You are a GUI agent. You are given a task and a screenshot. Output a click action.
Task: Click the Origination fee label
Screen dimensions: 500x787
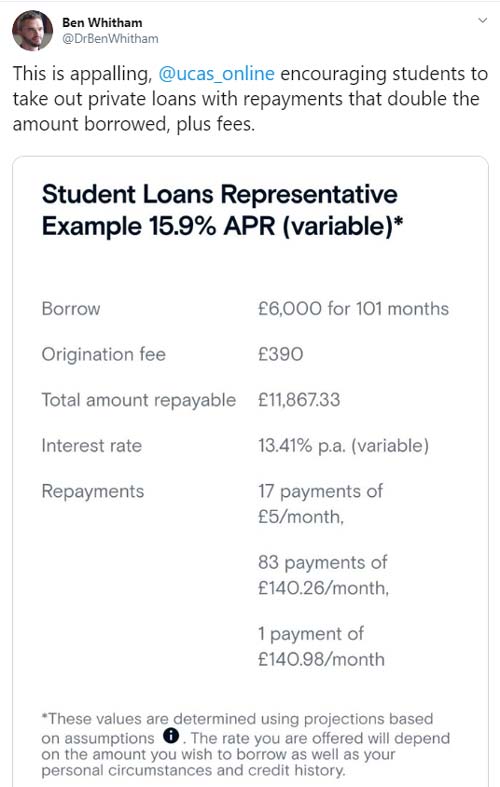(103, 354)
